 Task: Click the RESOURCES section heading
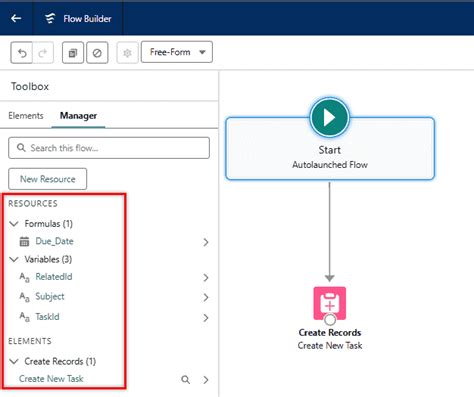[x=33, y=204]
